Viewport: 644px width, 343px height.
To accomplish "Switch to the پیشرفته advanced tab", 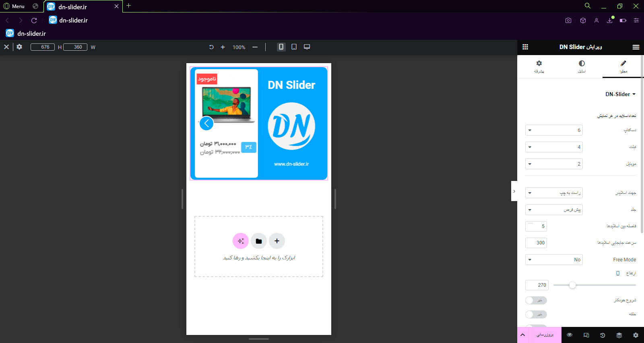I will point(539,66).
